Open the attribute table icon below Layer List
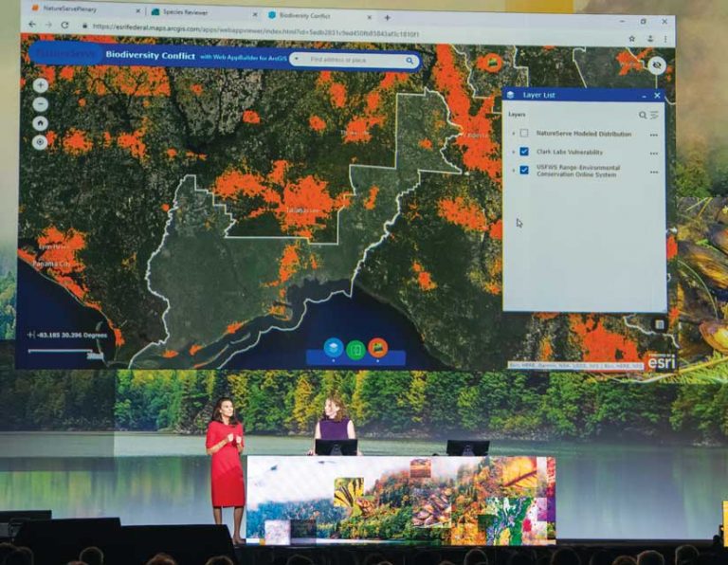The image size is (728, 565). [660, 324]
